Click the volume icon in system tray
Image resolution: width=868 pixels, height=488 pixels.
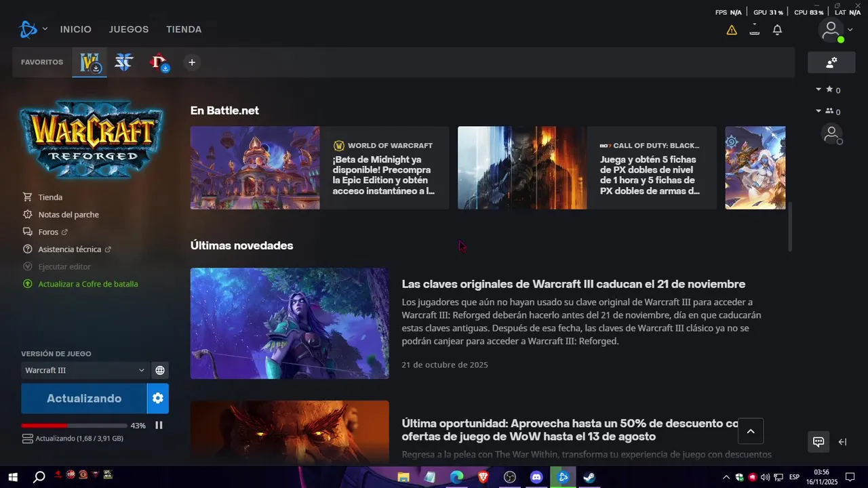[765, 477]
